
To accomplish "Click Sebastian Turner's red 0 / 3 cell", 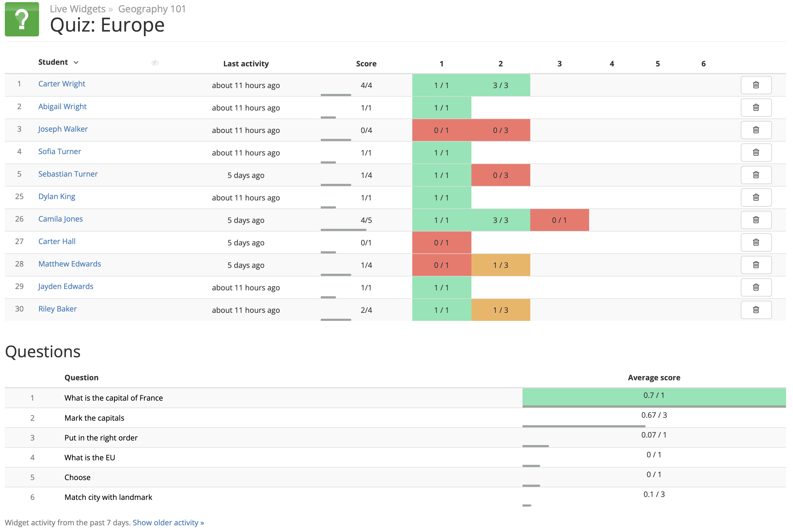I will pyautogui.click(x=501, y=175).
